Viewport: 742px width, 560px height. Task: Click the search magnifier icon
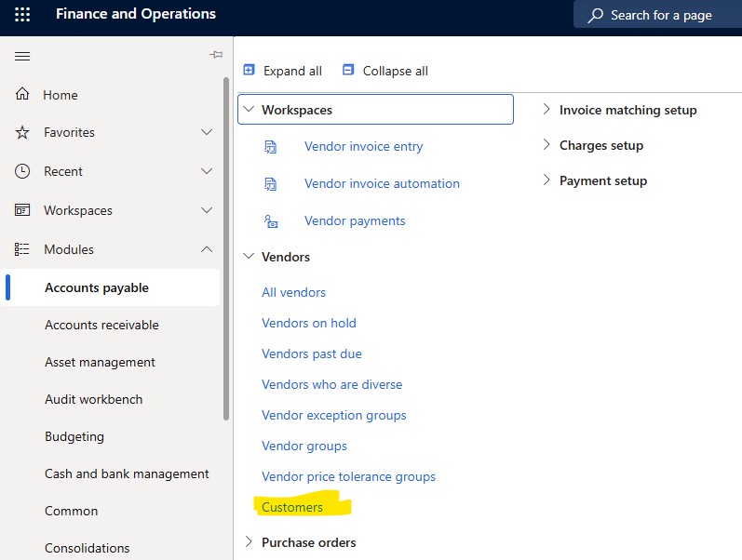pos(596,15)
